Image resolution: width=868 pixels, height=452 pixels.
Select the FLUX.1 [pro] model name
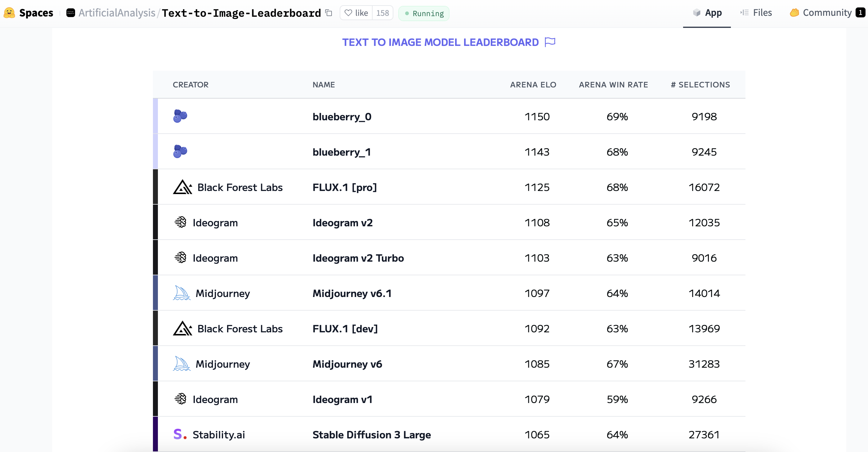click(344, 187)
